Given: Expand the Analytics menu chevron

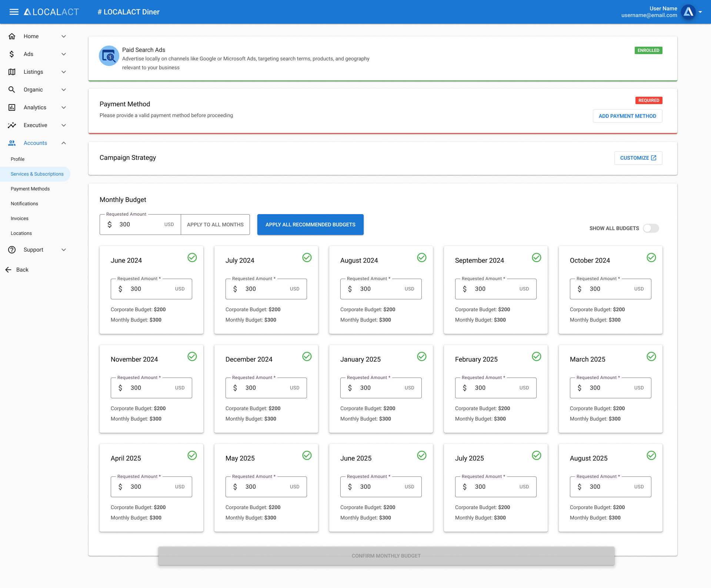Looking at the screenshot, I should tap(64, 107).
